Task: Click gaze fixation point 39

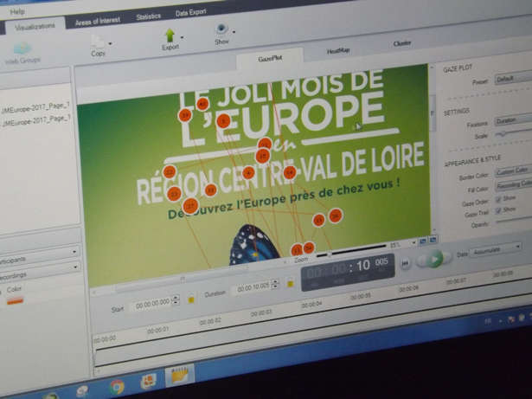Action: coord(185,115)
